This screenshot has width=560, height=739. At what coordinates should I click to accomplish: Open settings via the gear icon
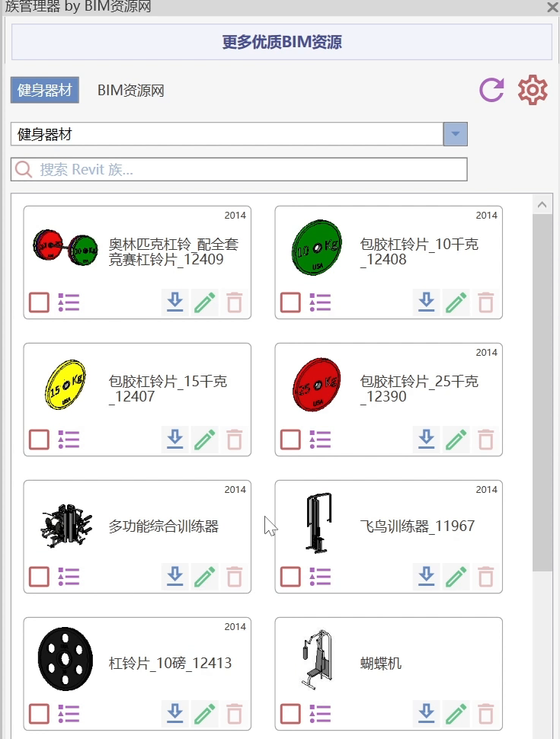[x=533, y=90]
